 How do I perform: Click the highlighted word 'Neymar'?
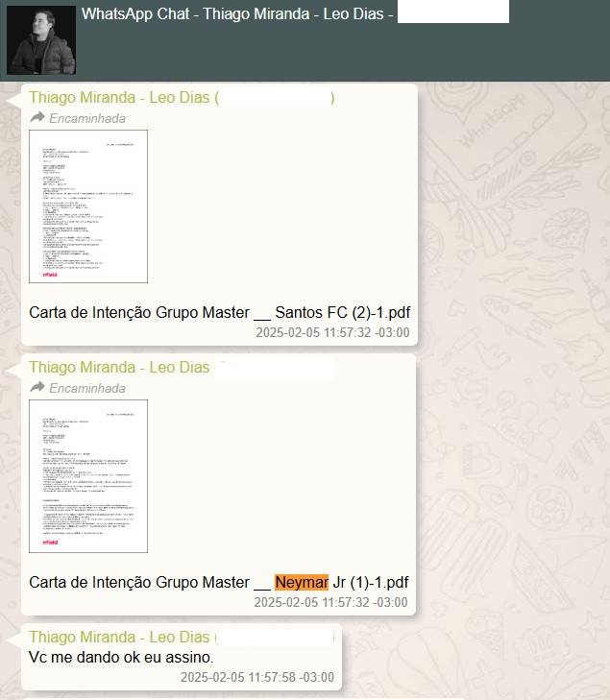point(302,582)
